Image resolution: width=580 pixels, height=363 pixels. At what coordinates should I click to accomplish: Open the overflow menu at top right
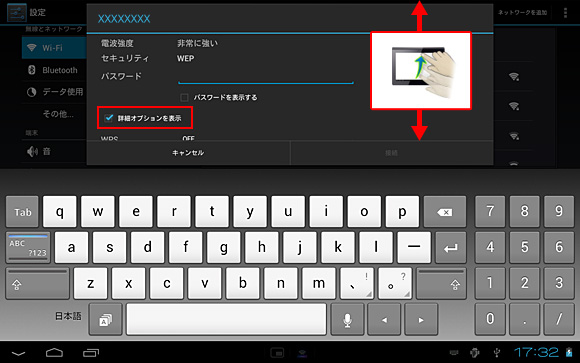click(565, 13)
